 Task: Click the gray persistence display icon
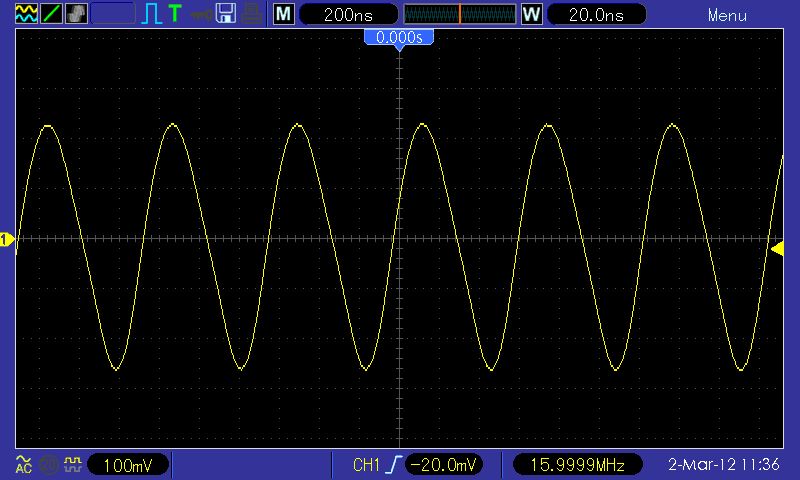coord(76,14)
